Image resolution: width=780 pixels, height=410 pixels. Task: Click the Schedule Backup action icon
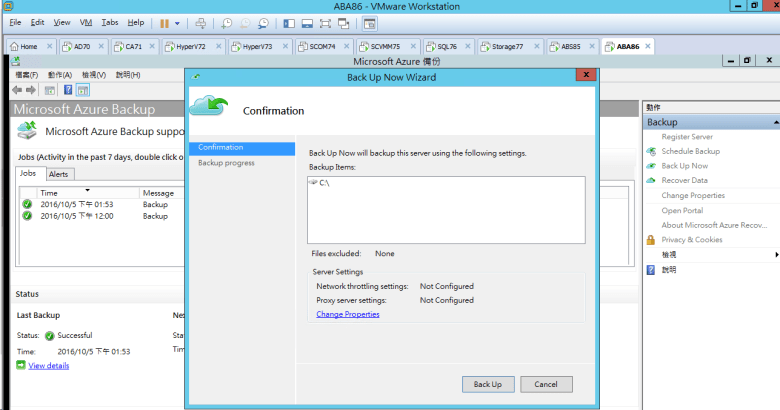coord(651,151)
